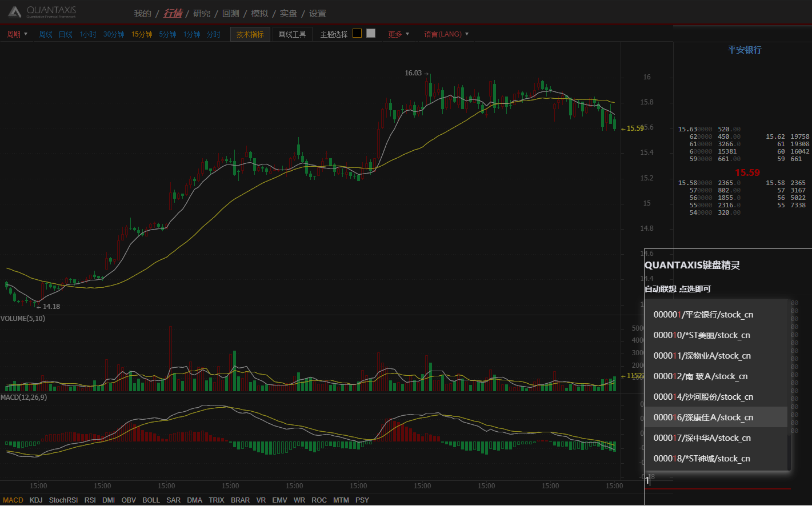Click the QUANTAXIS logo icon
Image resolution: width=812 pixels, height=506 pixels.
15,11
